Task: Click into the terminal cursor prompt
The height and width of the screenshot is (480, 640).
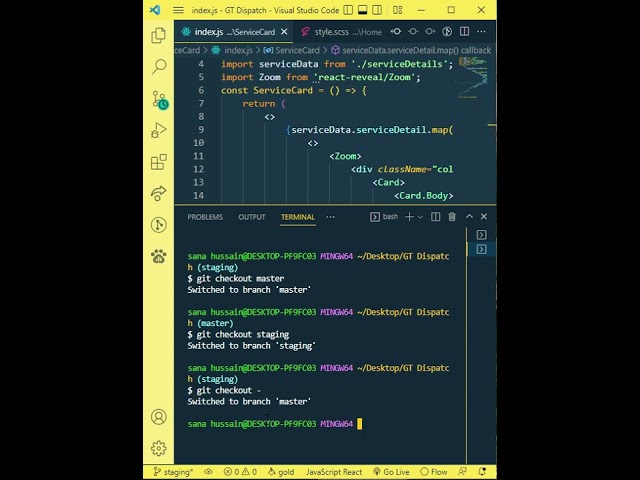Action: coord(359,424)
